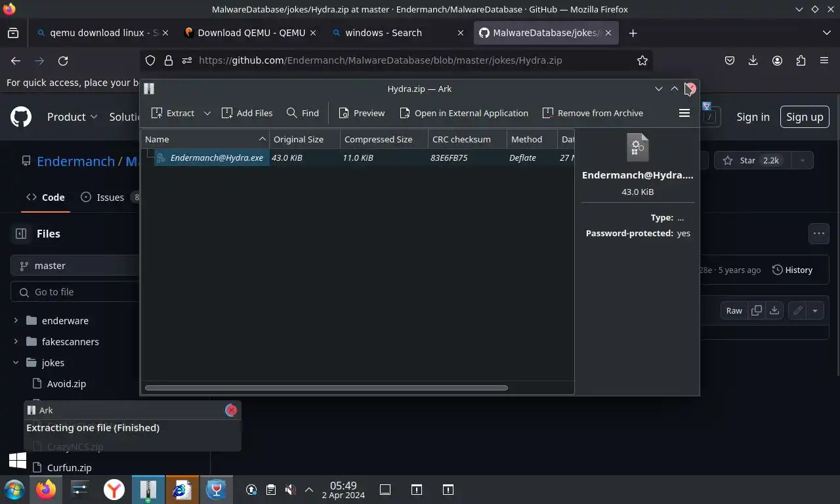Image resolution: width=840 pixels, height=504 pixels.
Task: Close the MalwareDatabase browser tab
Action: point(608,33)
